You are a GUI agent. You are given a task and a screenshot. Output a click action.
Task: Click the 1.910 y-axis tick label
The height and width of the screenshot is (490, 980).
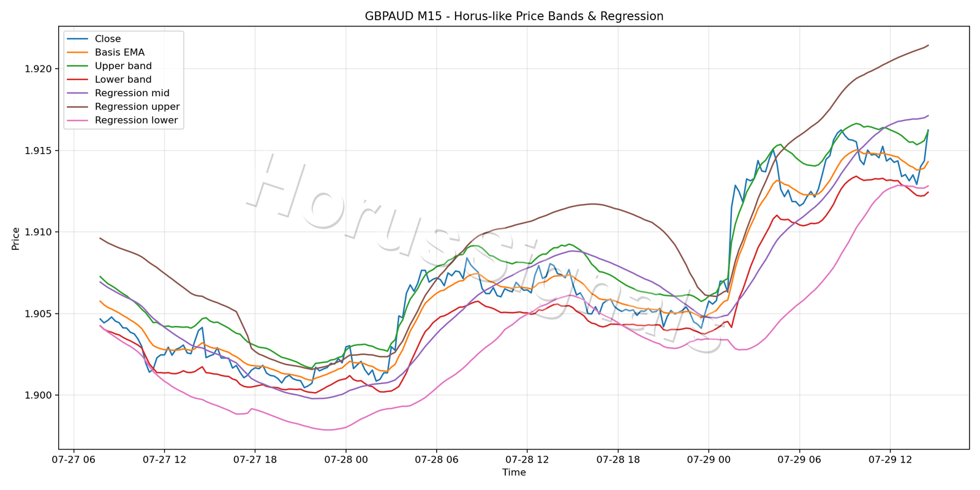[x=39, y=232]
